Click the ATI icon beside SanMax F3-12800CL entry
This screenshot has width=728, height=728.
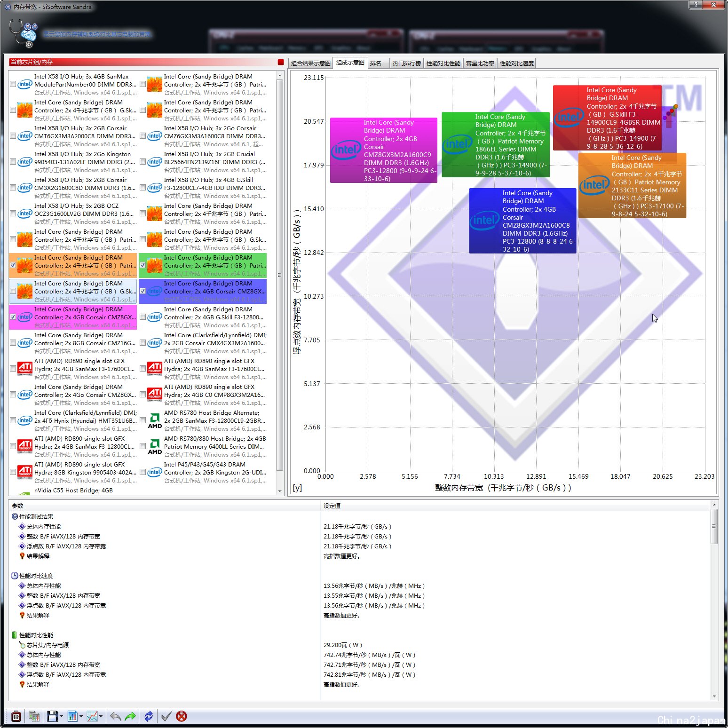point(24,447)
